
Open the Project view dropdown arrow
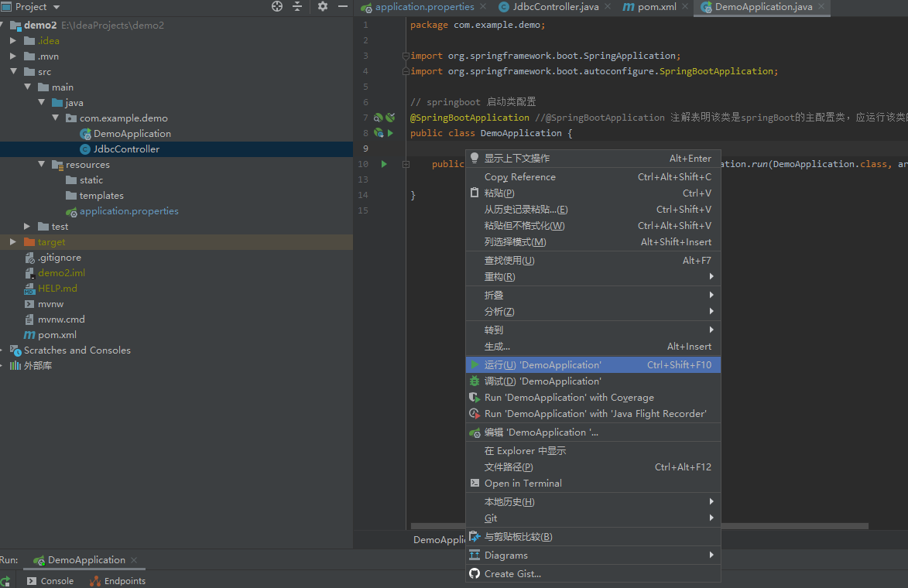point(57,7)
